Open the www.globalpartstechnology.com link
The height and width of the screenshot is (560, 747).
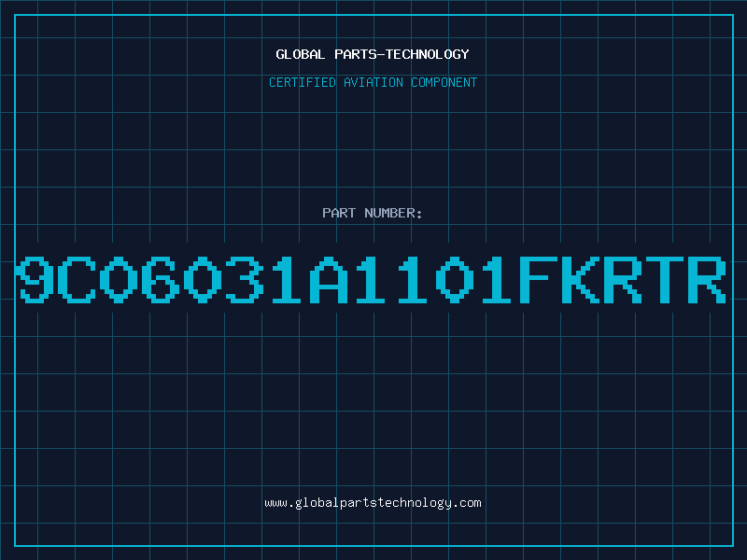tap(373, 503)
